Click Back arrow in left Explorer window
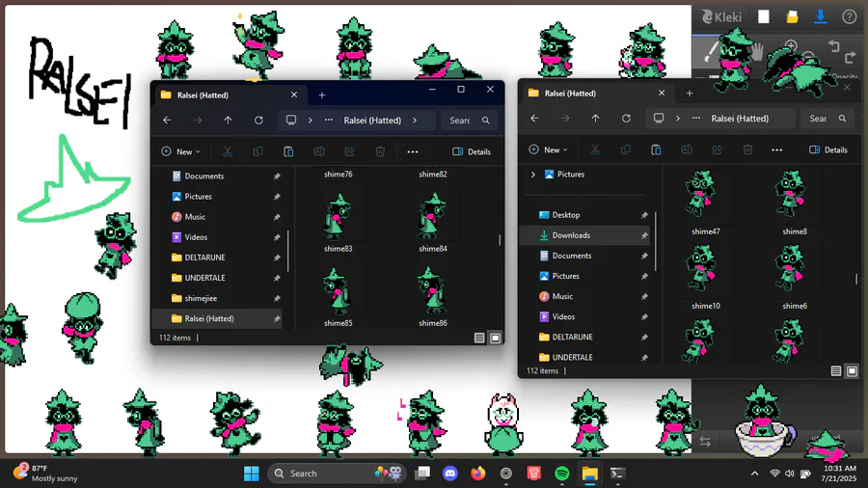This screenshot has height=488, width=868. [167, 120]
